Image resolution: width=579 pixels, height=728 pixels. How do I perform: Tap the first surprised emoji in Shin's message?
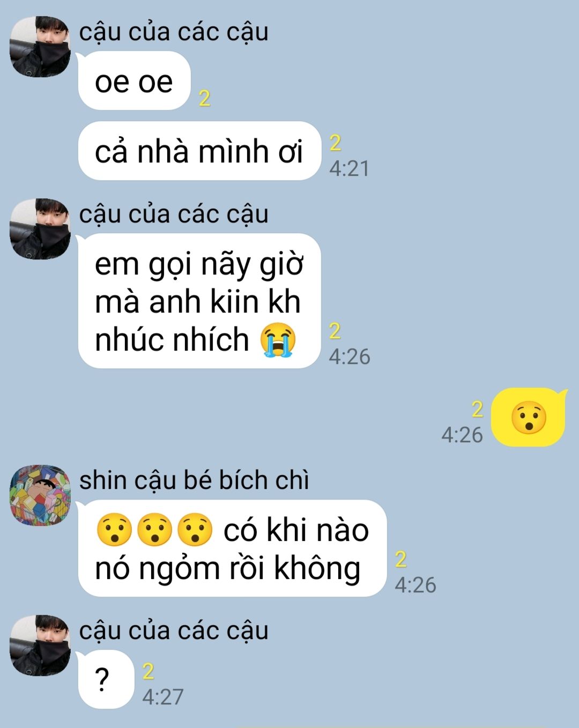click(x=114, y=530)
